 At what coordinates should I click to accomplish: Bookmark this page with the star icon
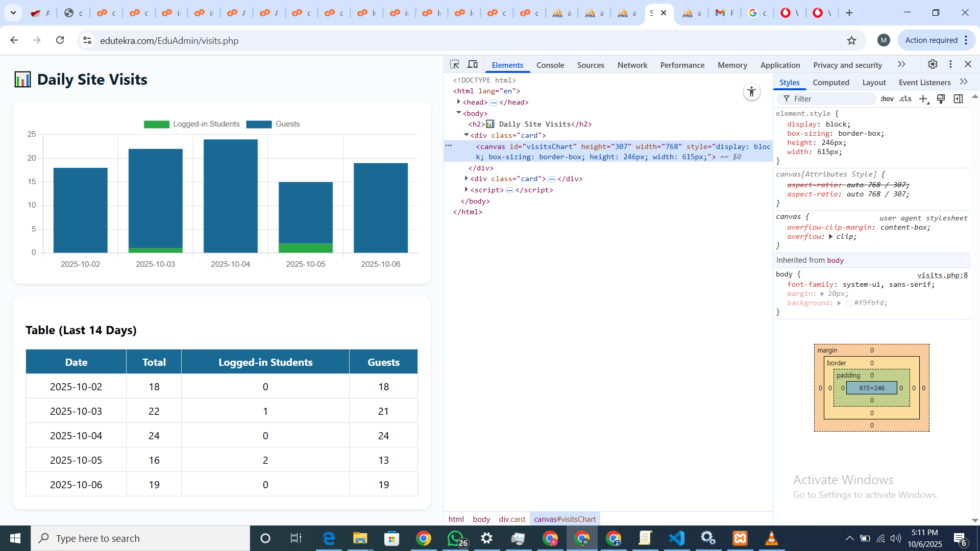click(x=851, y=40)
